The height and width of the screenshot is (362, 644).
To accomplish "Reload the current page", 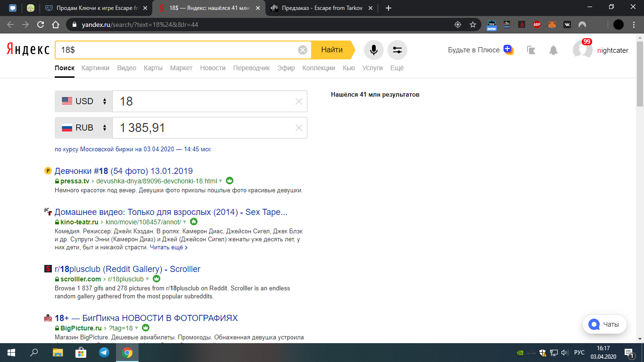I will point(41,25).
